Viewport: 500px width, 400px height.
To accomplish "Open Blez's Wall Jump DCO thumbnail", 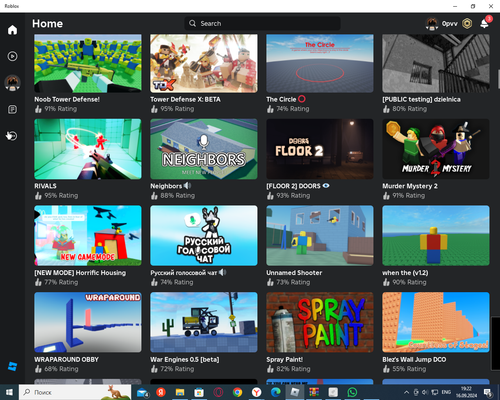I will [436, 322].
